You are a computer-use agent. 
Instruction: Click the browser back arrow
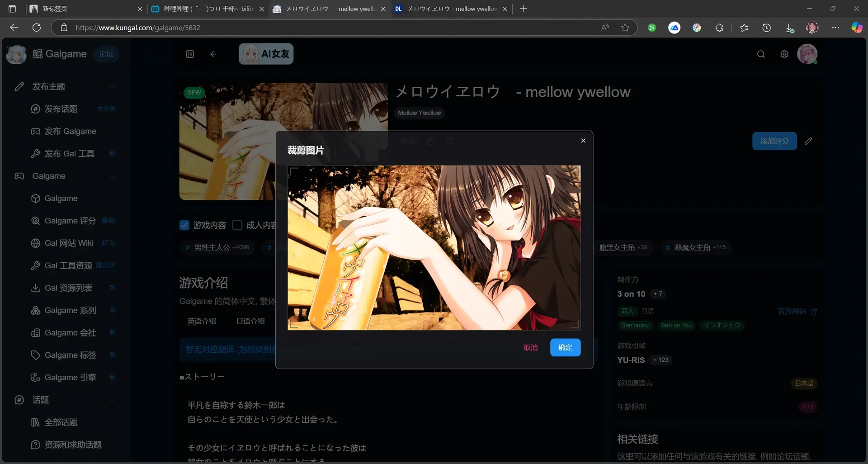[14, 28]
